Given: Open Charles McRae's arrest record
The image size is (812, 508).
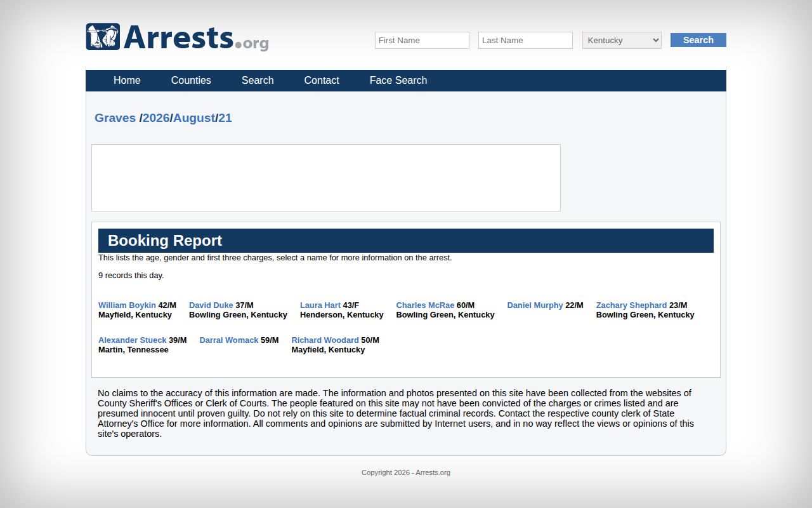Looking at the screenshot, I should (425, 305).
